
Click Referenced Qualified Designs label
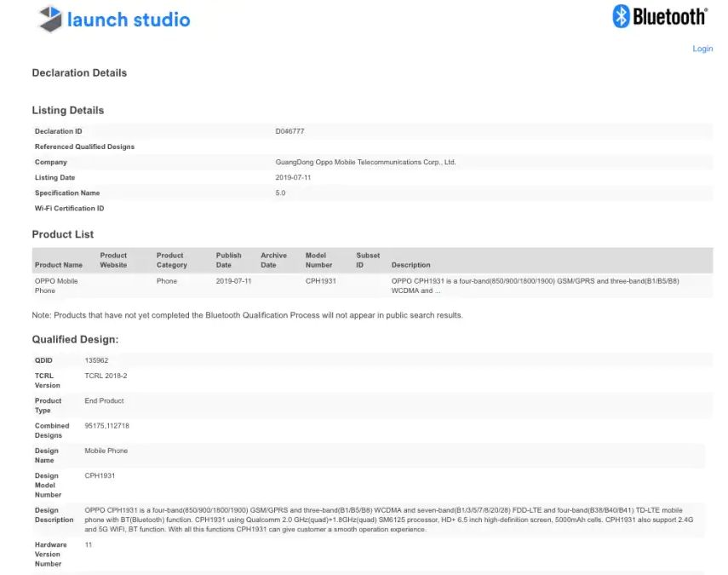point(84,147)
